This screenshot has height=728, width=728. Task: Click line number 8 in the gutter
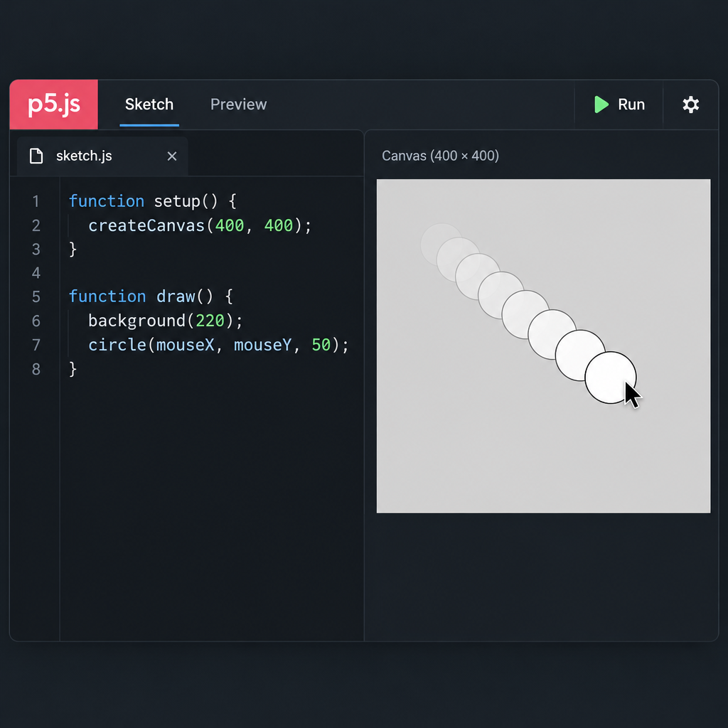36,369
